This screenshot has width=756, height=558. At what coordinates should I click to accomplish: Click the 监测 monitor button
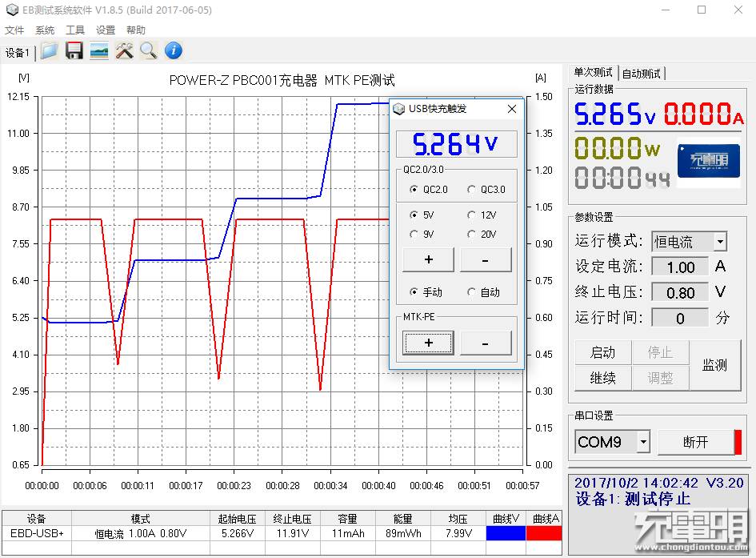[x=714, y=365]
